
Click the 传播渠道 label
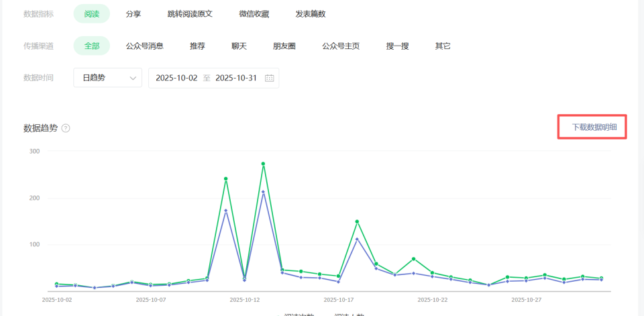point(39,46)
